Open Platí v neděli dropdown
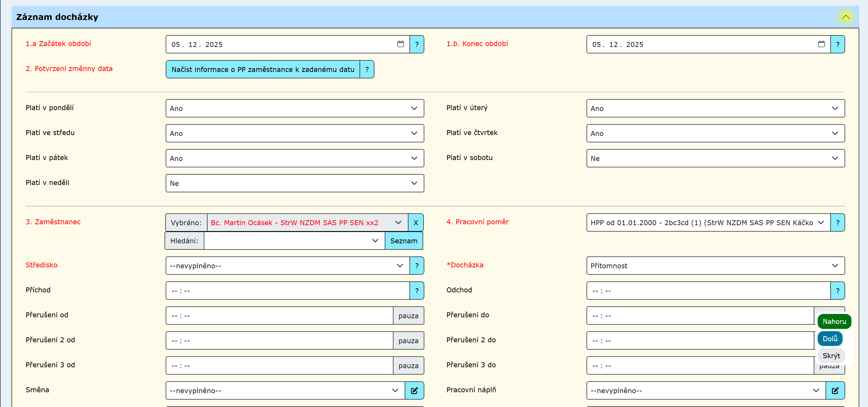The width and height of the screenshot is (868, 407). pos(295,183)
